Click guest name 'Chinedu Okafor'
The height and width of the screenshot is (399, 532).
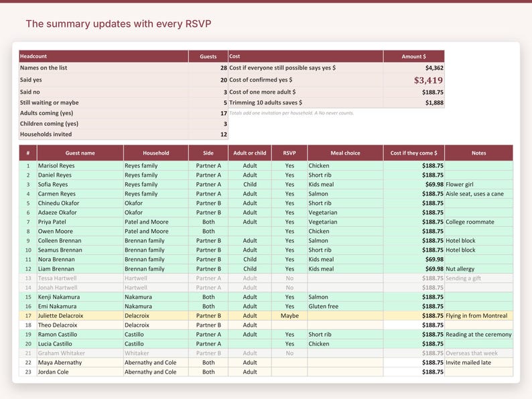tap(58, 203)
